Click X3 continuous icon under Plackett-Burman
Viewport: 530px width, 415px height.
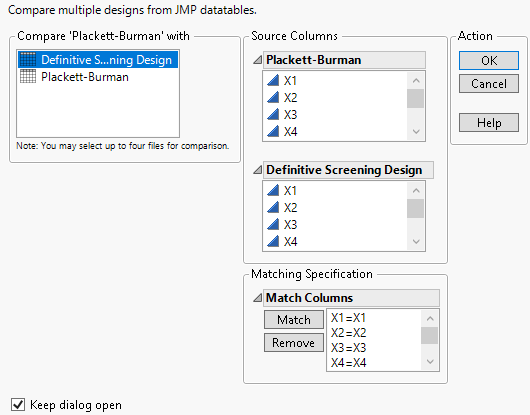tap(273, 114)
